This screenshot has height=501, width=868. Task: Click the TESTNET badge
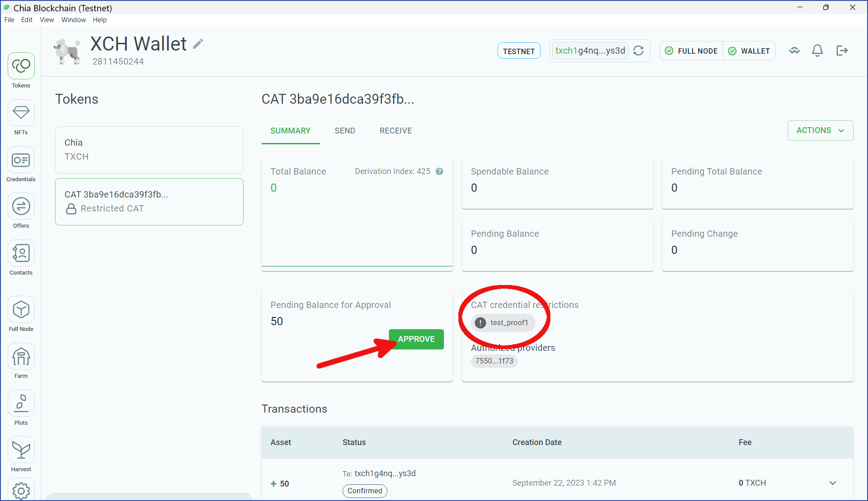click(x=519, y=51)
